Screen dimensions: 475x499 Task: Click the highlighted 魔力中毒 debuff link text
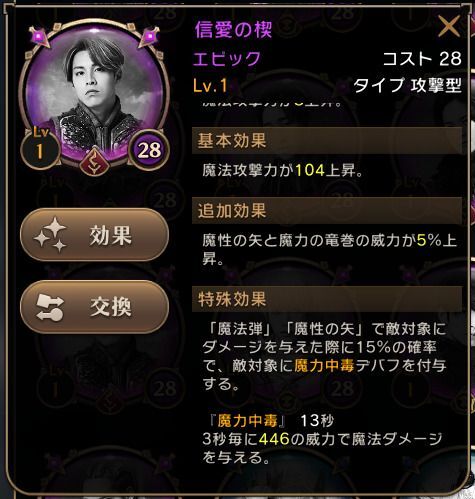point(324,366)
